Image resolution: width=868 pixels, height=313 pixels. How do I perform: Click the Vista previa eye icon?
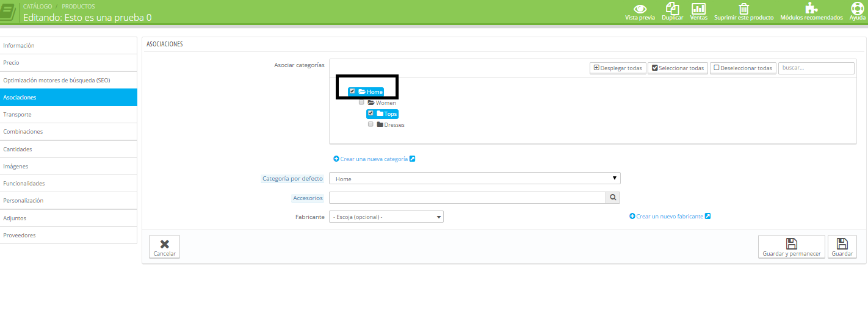[640, 9]
